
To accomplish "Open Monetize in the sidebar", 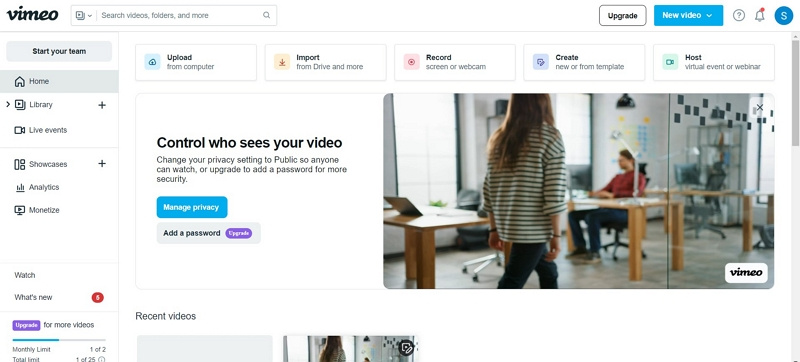I will click(x=44, y=210).
